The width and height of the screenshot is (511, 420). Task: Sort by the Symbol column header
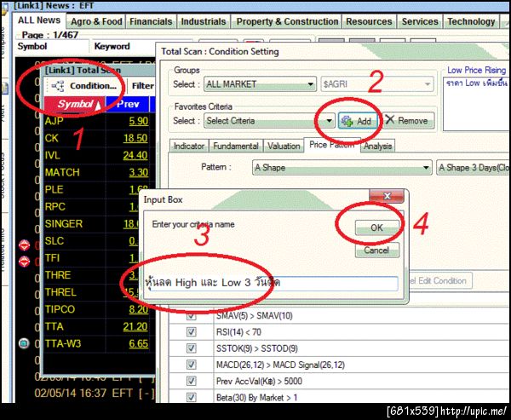[75, 104]
